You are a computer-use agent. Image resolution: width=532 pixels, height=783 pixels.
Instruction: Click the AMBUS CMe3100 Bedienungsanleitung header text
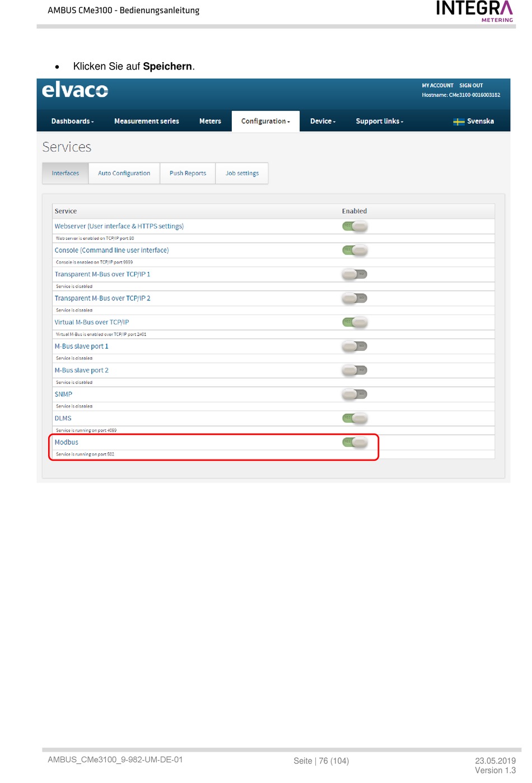click(x=123, y=10)
